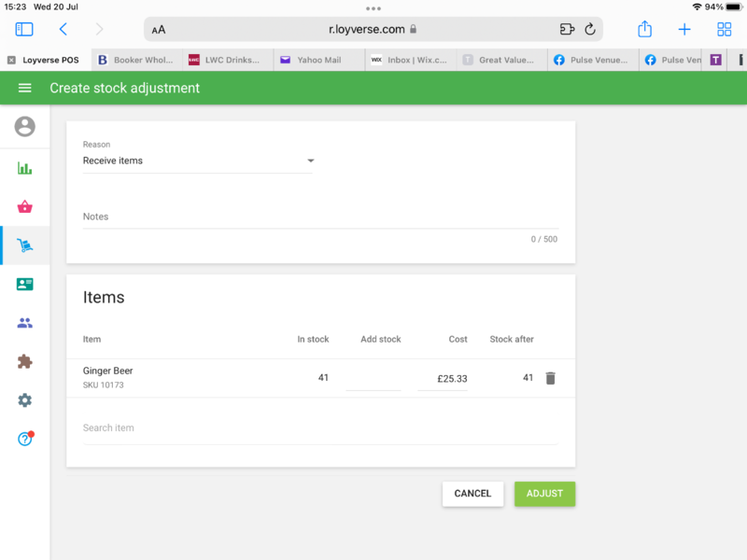The image size is (747, 560).
Task: Open Settings gear in sidebar
Action: (x=25, y=400)
